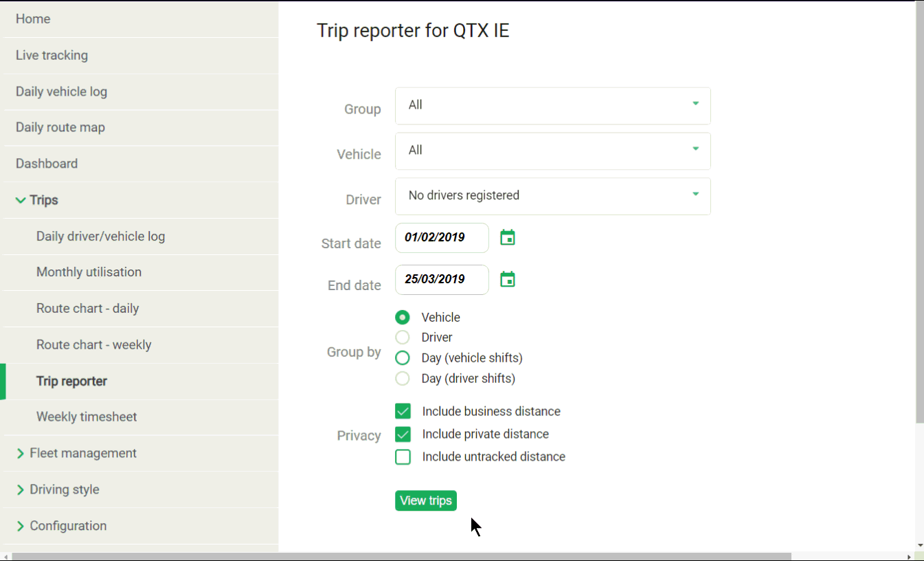Click the vertical scrollbar thumb
Viewport: 924px width, 561px height.
point(920,212)
